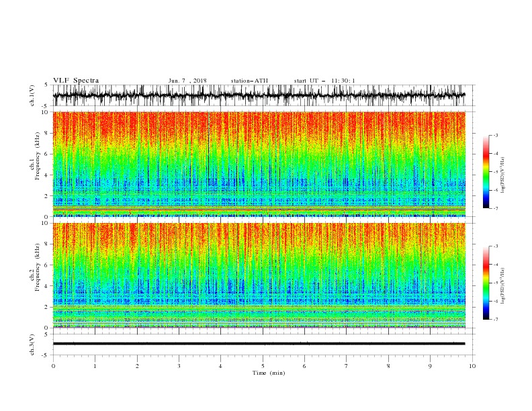Click the ch.2 colorbar "log(PSD)(V²/Hz)" label
Image resolution: width=532 pixels, height=411 pixels.
(x=503, y=286)
